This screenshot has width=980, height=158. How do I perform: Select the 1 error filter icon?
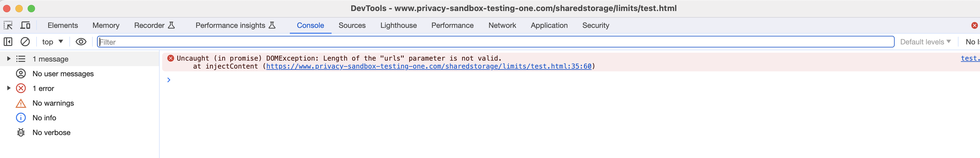21,88
